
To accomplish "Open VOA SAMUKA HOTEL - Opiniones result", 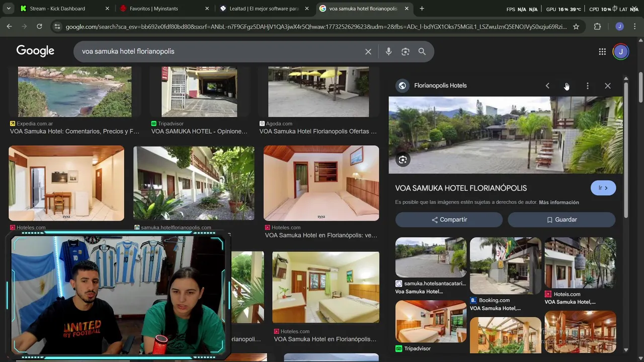I will coord(199,132).
